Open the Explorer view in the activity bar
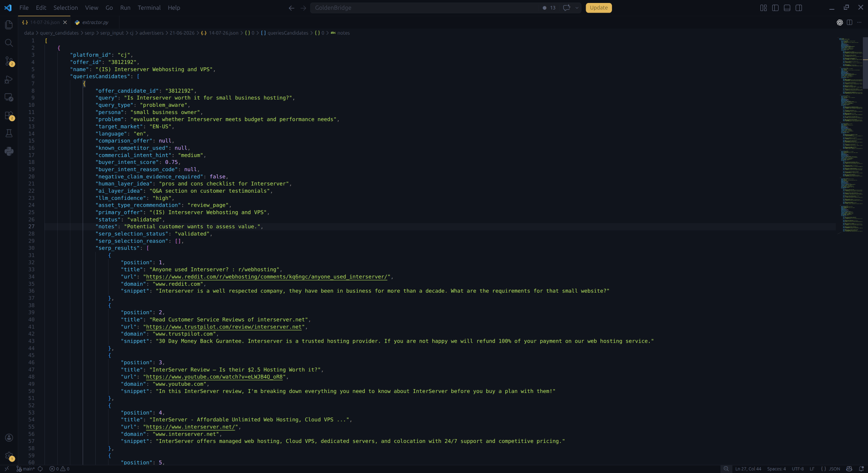 tap(9, 25)
